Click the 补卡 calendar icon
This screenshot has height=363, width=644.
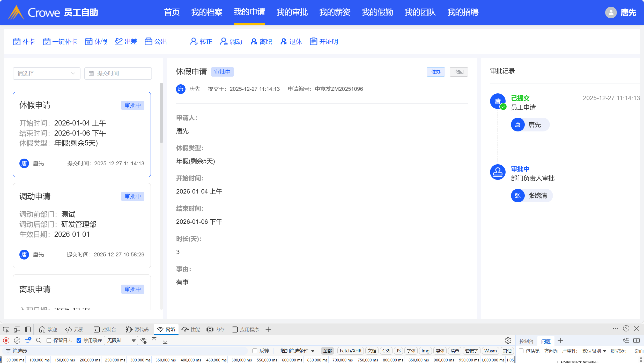click(x=17, y=42)
